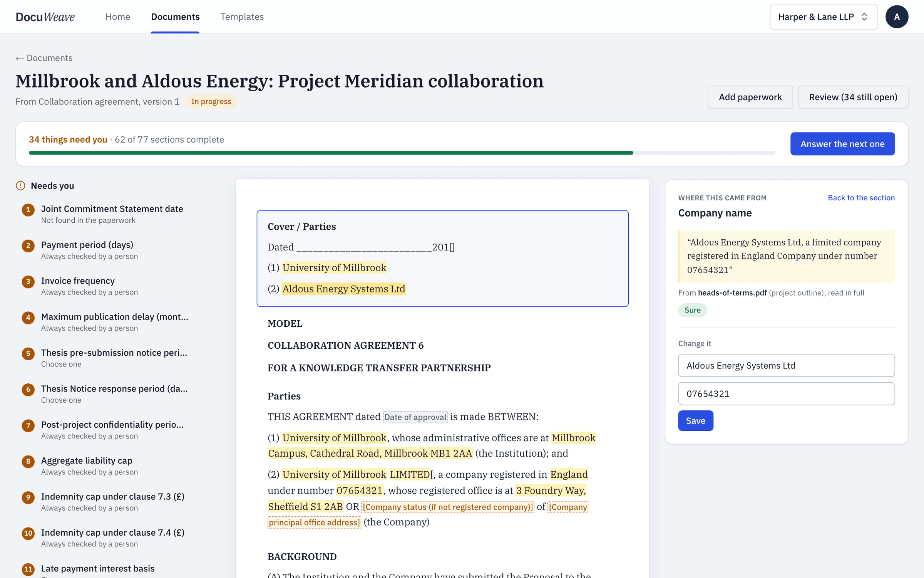
Task: Focus the Aldous Energy Systems Ltd input field
Action: 786,365
